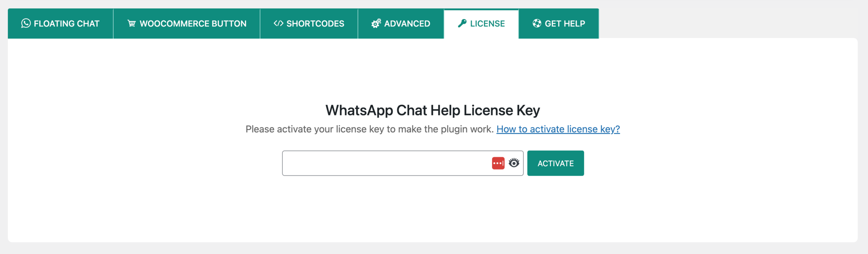Click the red password manager icon in field
The height and width of the screenshot is (254, 868).
[x=498, y=163]
